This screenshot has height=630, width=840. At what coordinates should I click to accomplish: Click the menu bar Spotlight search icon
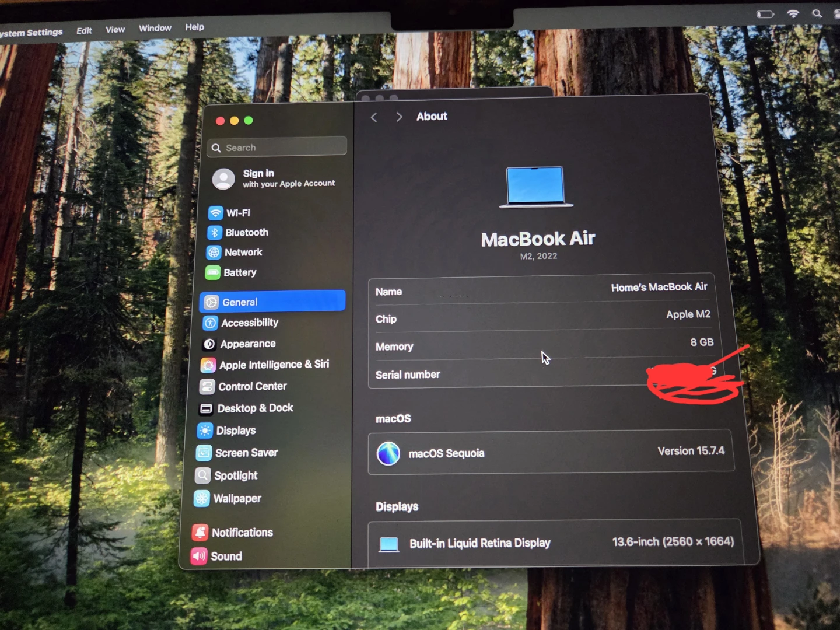click(x=817, y=13)
